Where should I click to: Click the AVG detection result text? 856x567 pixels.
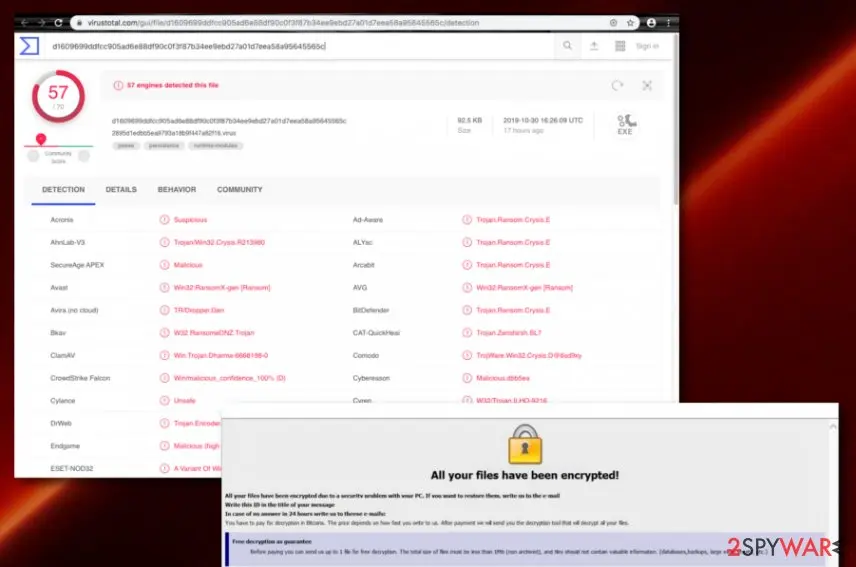click(x=524, y=288)
